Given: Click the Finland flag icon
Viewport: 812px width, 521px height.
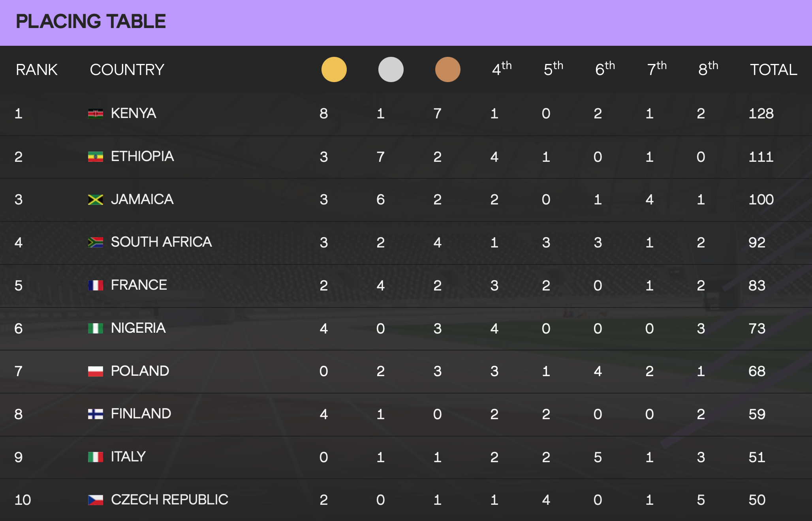Looking at the screenshot, I should 95,414.
